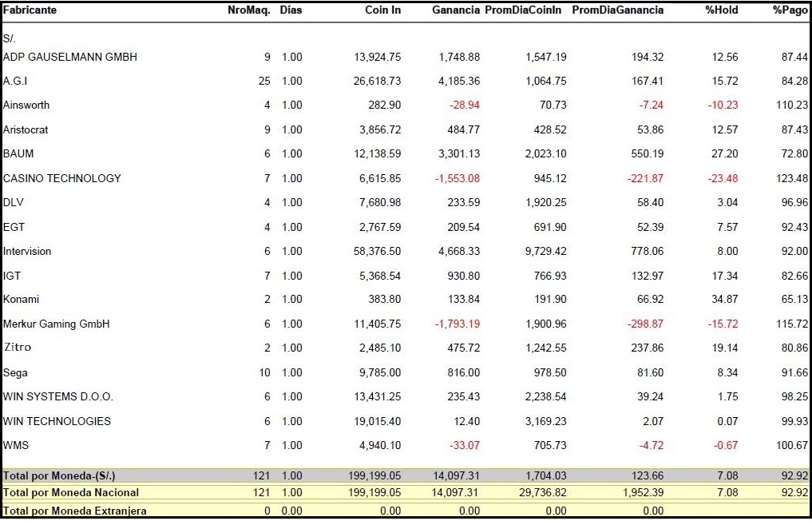This screenshot has height=521, width=812.
Task: Select BAUM %Hold value 27.20
Action: 725,153
